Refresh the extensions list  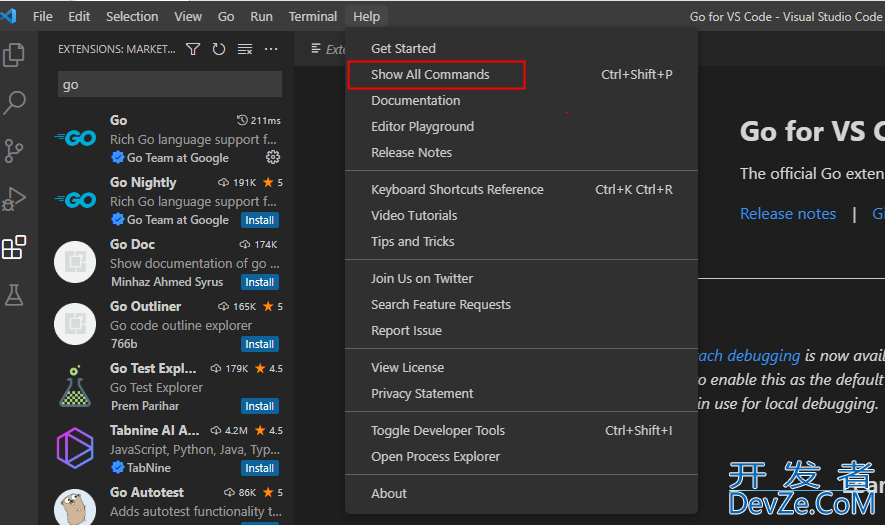pos(219,49)
